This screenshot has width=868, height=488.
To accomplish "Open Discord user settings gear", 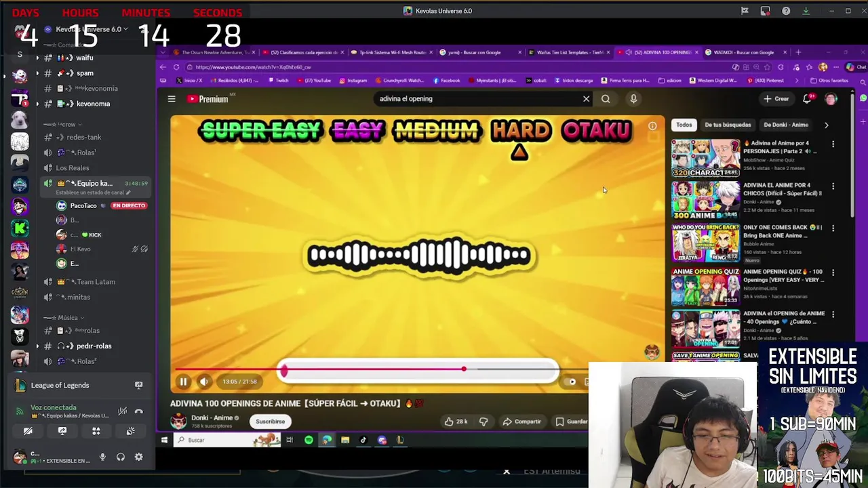I will [x=139, y=457].
